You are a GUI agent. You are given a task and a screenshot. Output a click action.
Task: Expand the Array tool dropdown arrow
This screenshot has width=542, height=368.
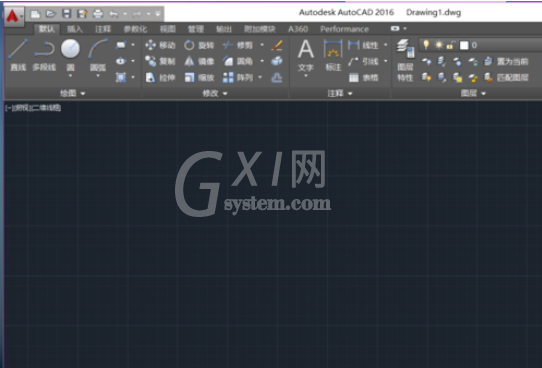[260, 77]
